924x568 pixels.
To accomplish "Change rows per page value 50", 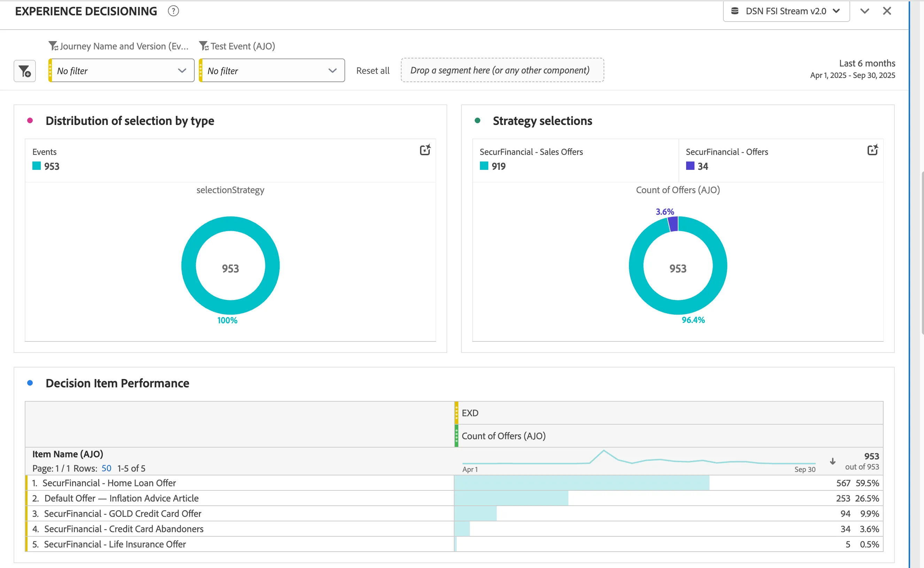I will (106, 468).
